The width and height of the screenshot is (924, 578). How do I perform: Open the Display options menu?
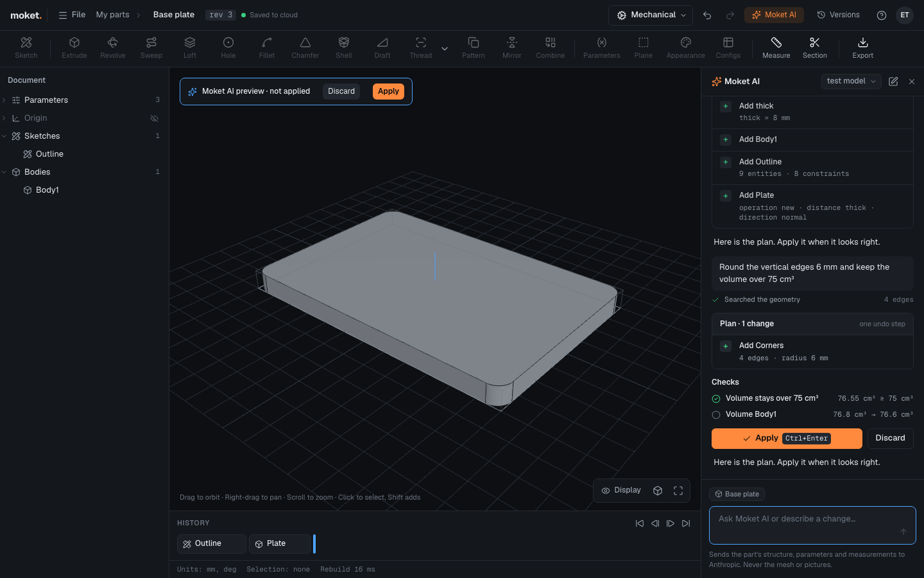(x=621, y=491)
